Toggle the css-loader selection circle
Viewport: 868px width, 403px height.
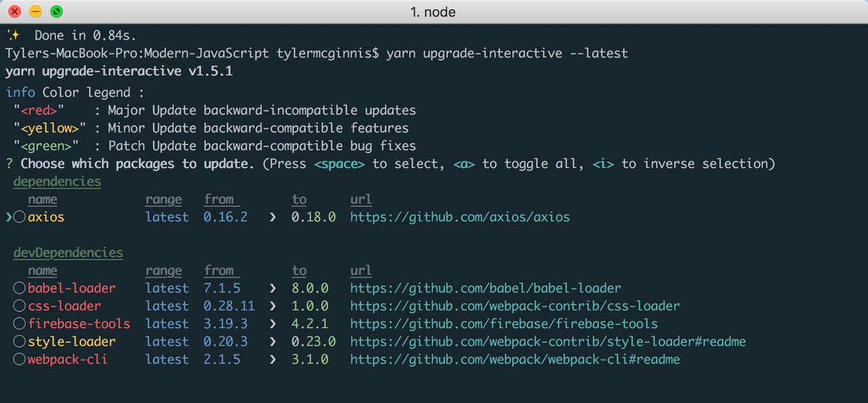tap(20, 306)
